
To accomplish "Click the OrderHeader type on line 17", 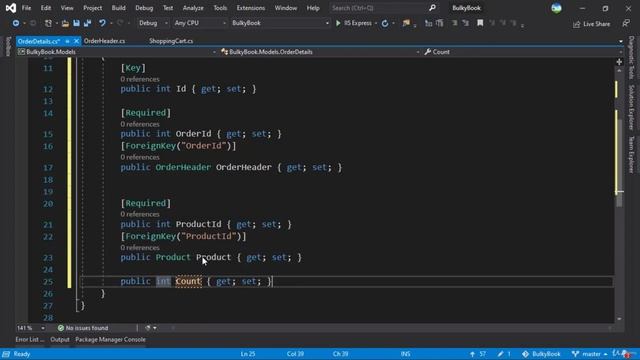I will point(183,167).
